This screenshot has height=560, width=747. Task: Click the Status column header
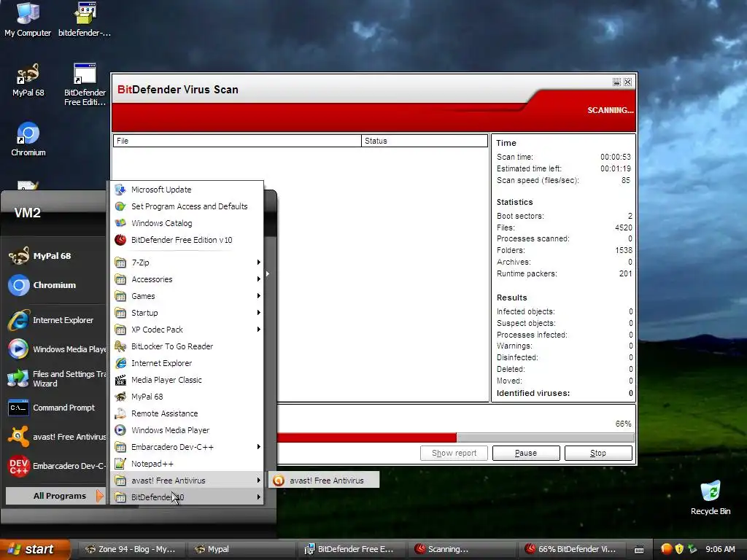click(x=425, y=141)
